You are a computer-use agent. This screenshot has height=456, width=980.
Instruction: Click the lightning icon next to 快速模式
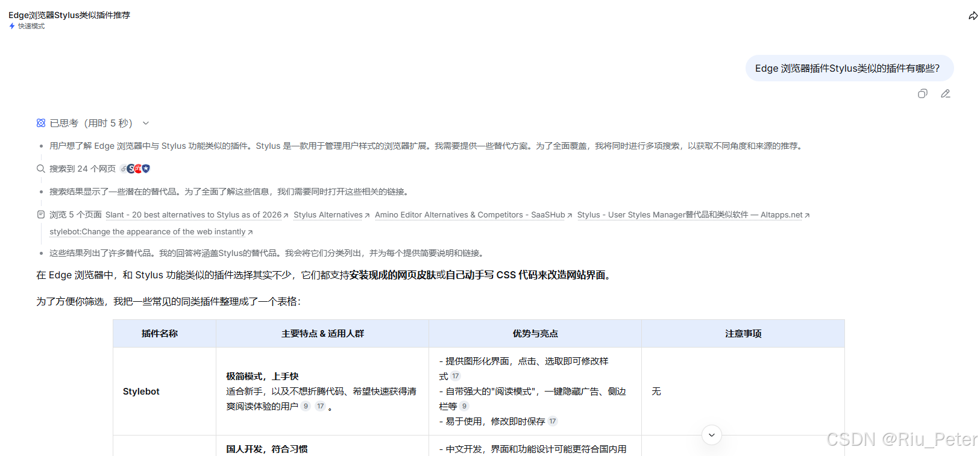pyautogui.click(x=12, y=26)
